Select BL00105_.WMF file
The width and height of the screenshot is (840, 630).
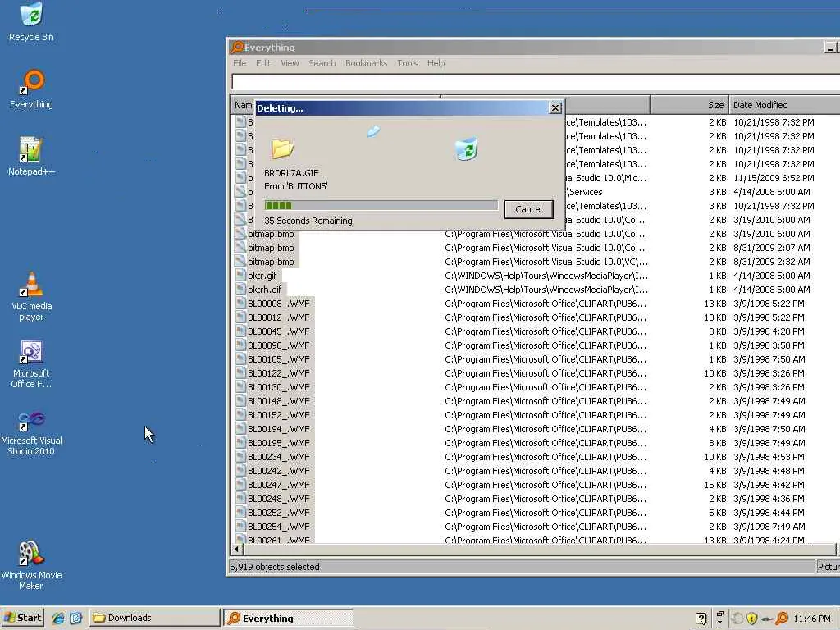point(279,359)
